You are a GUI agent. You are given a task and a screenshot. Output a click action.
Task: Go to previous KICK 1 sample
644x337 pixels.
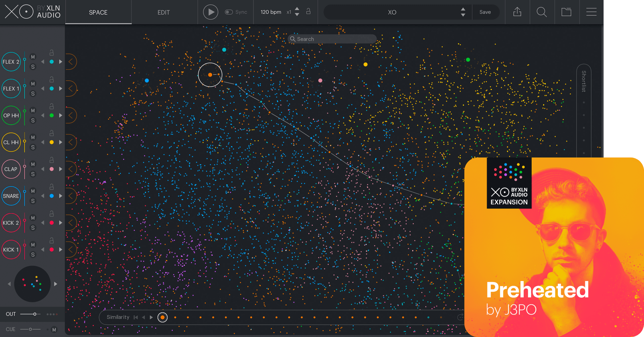(x=43, y=249)
